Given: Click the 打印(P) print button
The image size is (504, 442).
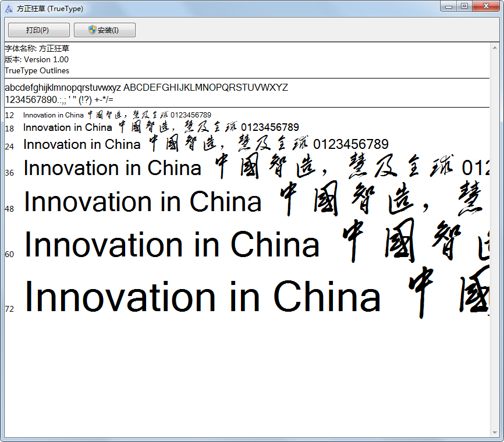Looking at the screenshot, I should click(38, 30).
